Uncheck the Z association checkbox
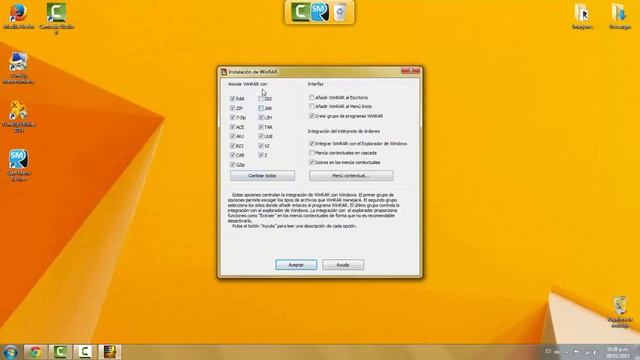Image resolution: width=640 pixels, height=360 pixels. tap(261, 155)
